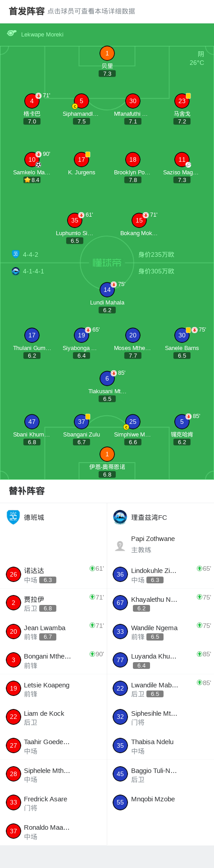Click the 理查兹湾FC team crest logo
Screen dimensions: 214x868
click(x=120, y=517)
